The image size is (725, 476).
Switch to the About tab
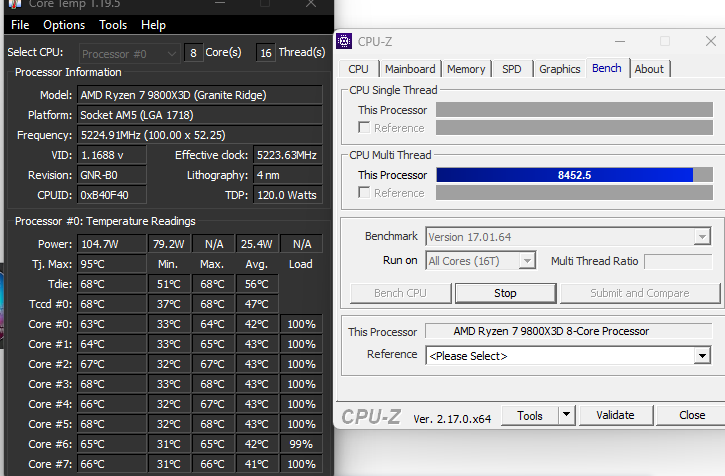649,69
